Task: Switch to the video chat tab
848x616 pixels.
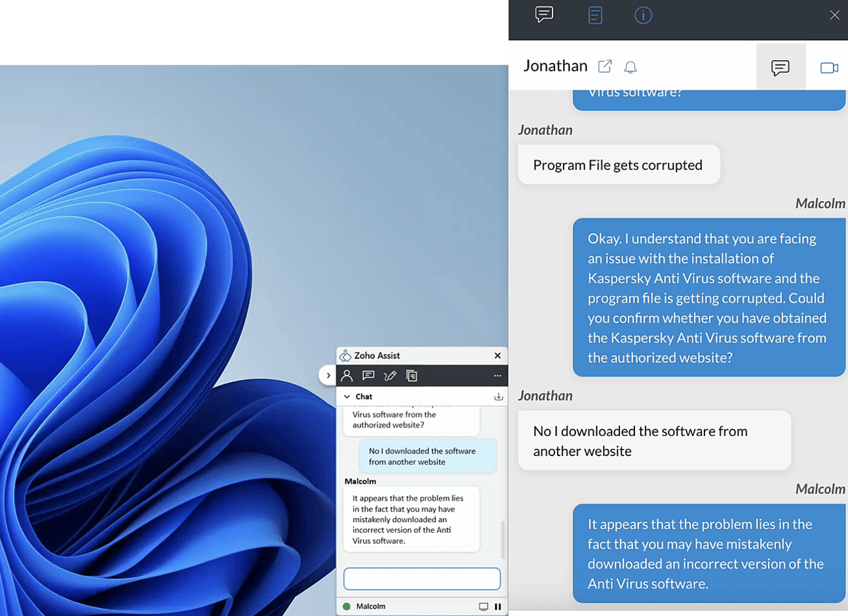Action: tap(829, 67)
